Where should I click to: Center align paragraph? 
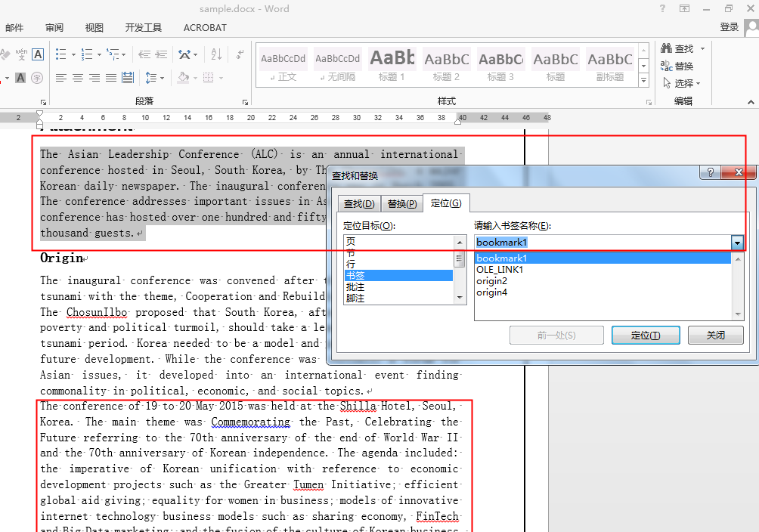click(77, 77)
